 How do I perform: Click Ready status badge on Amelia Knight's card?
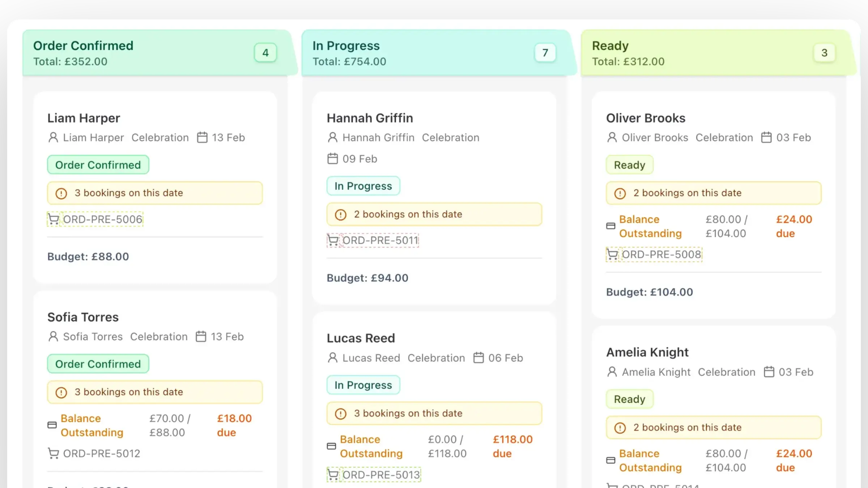point(629,399)
